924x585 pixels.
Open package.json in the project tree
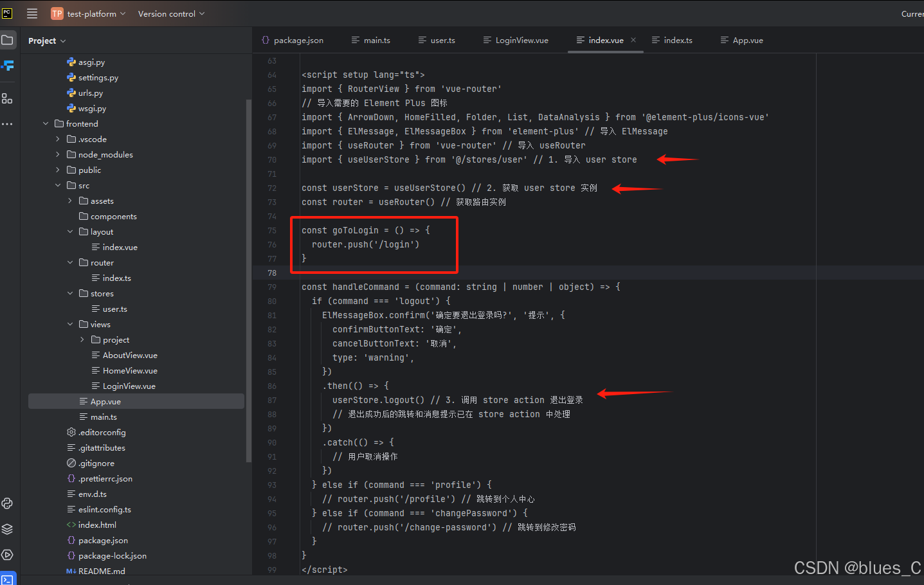point(97,540)
